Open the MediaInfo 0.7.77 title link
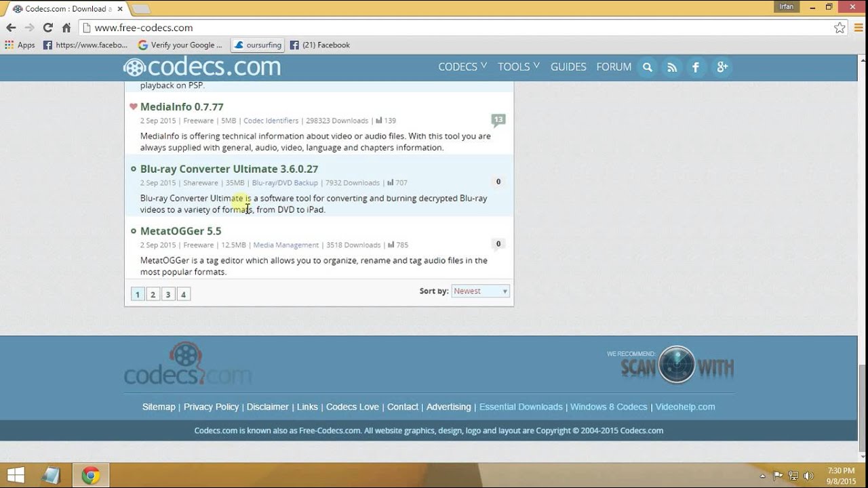Screen dimensions: 868x488 (182, 106)
